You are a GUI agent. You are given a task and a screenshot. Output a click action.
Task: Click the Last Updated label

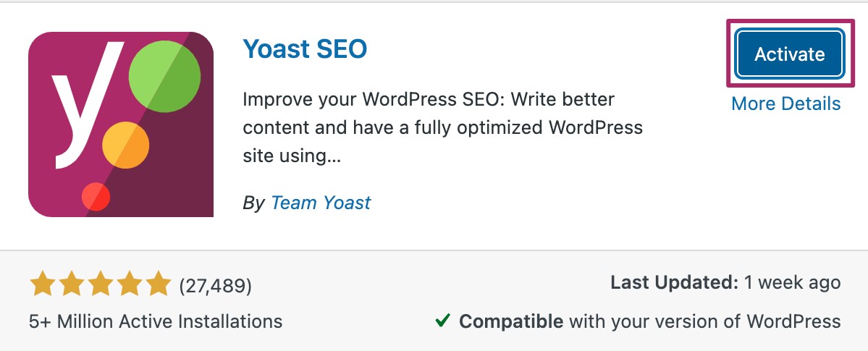(673, 282)
